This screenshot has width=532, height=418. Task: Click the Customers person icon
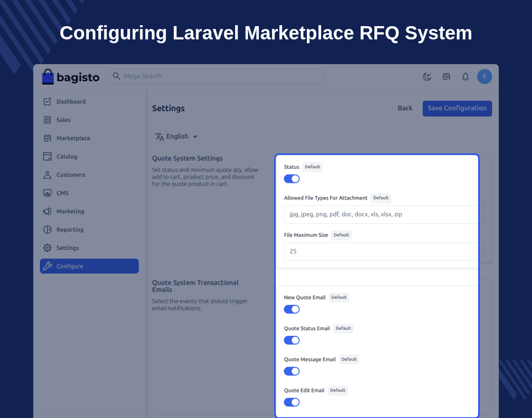(47, 175)
